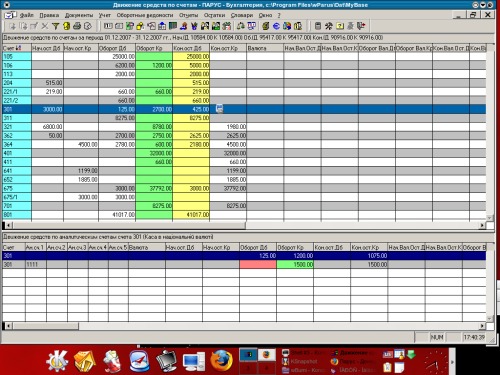The image size is (500, 375).
Task: Select analytic row 1111 in lower table
Action: tap(244, 264)
